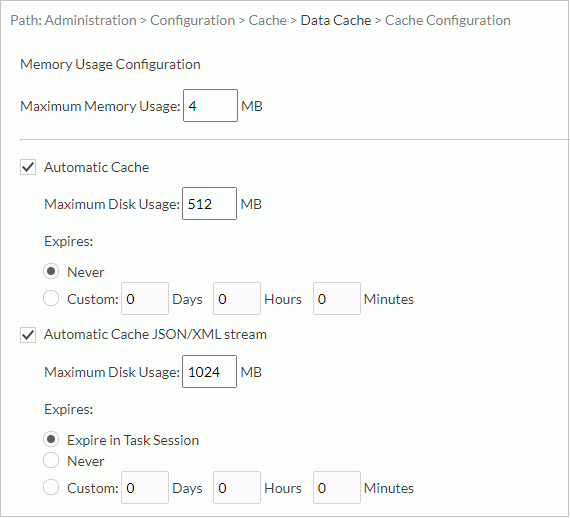Click the Automatic Cache label text
Screen dimensions: 570x518
(x=96, y=167)
